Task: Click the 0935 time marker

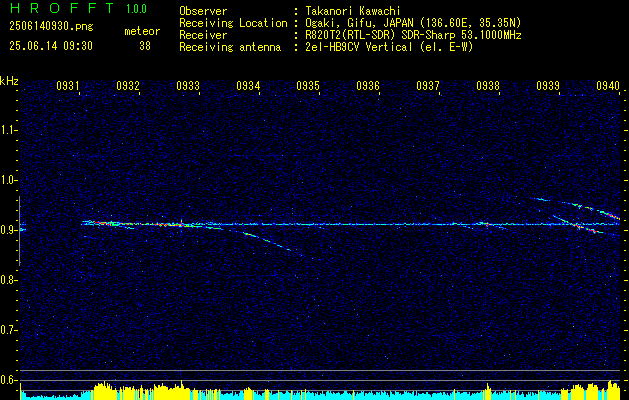Action: point(308,85)
